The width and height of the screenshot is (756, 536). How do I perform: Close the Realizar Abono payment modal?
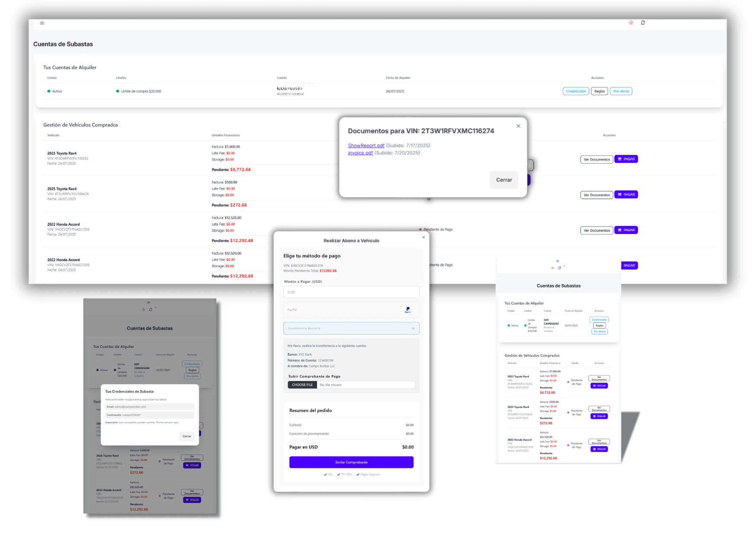423,237
